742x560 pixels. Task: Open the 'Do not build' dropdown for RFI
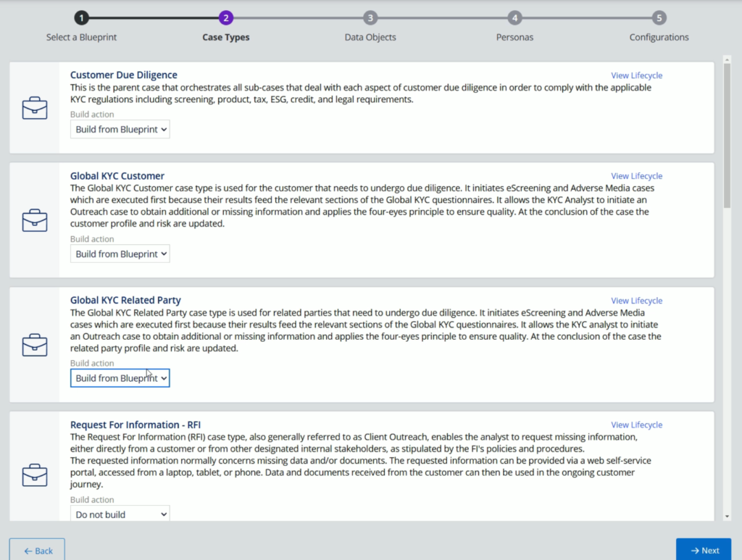(x=120, y=514)
